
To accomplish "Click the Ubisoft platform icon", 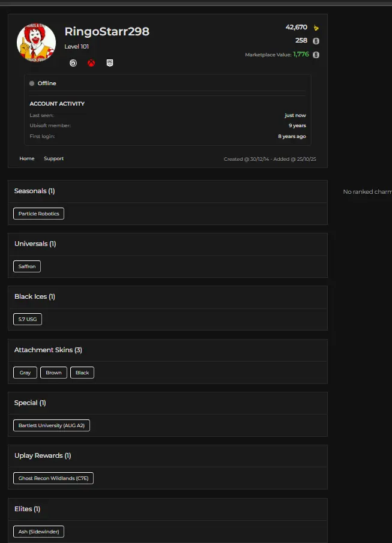I will click(x=73, y=62).
